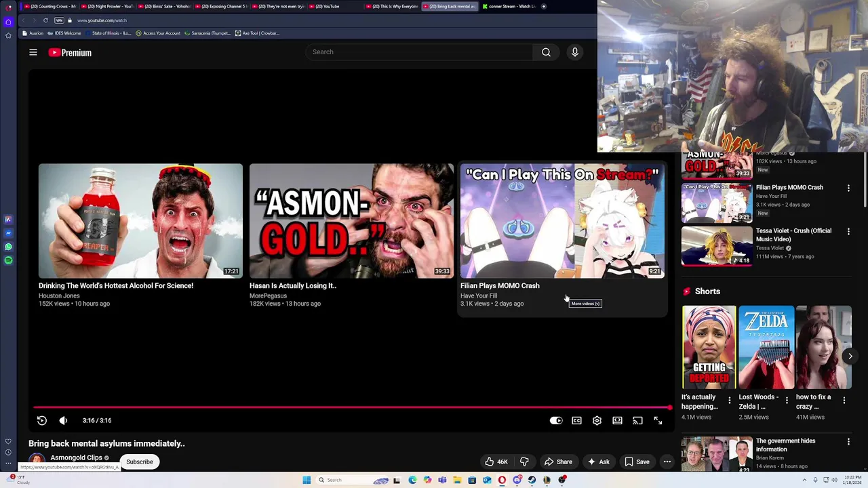
Task: Open menu for 'It's actually happening' Short
Action: tap(730, 401)
